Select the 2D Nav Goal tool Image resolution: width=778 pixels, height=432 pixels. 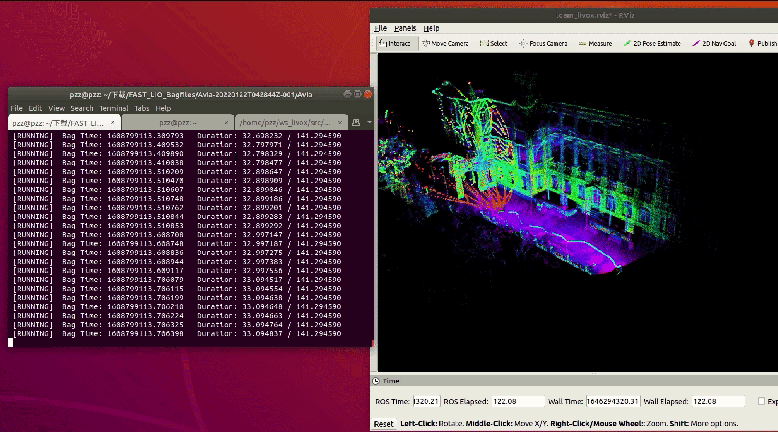click(714, 44)
